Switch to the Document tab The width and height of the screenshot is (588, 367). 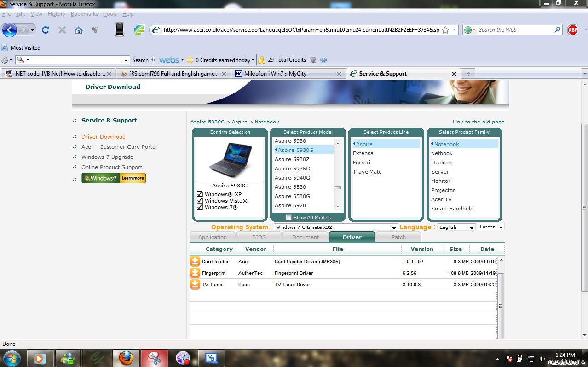(306, 237)
